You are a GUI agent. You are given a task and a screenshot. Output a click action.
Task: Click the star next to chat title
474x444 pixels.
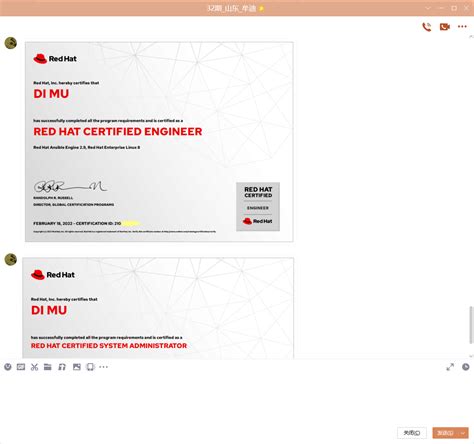pos(261,8)
